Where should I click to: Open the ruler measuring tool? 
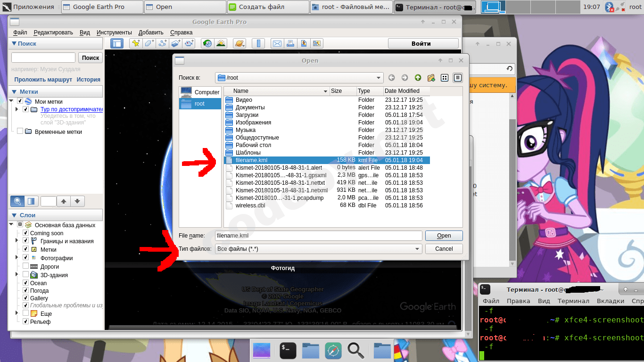258,43
